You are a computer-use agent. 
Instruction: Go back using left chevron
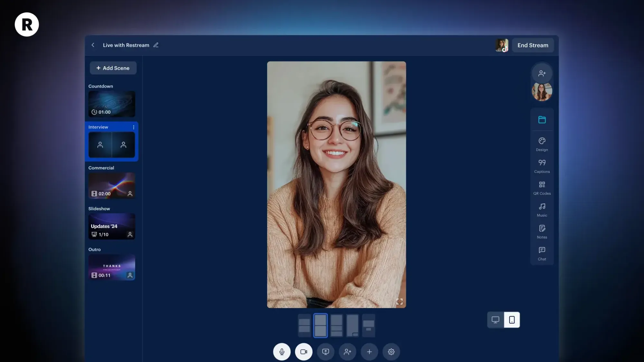pyautogui.click(x=93, y=45)
